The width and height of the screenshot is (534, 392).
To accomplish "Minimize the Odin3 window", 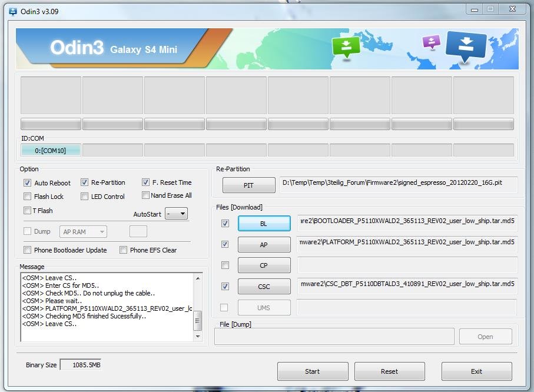I will (475, 9).
